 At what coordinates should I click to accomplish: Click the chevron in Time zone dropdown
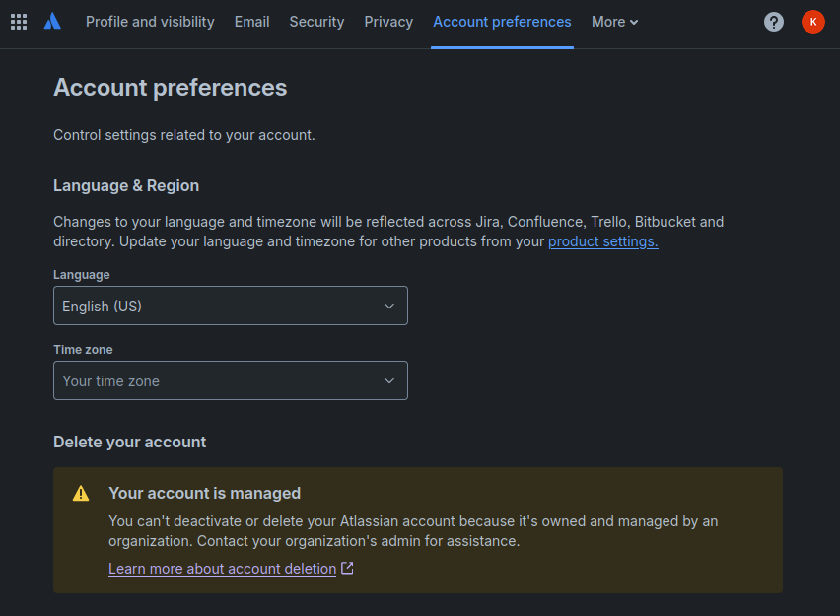389,380
